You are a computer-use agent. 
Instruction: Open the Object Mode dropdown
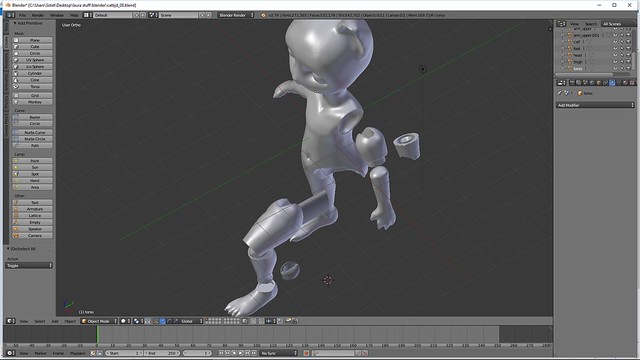(99, 321)
